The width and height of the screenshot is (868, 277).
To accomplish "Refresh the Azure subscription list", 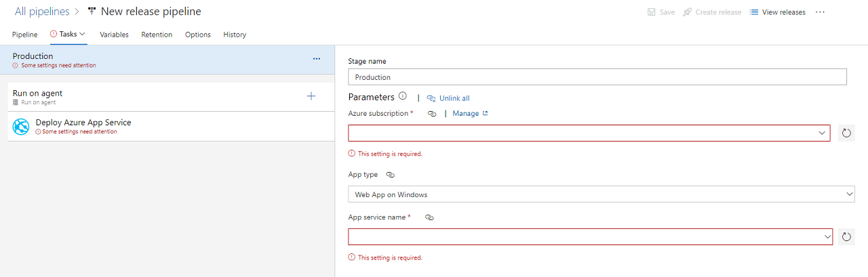I will (x=846, y=133).
